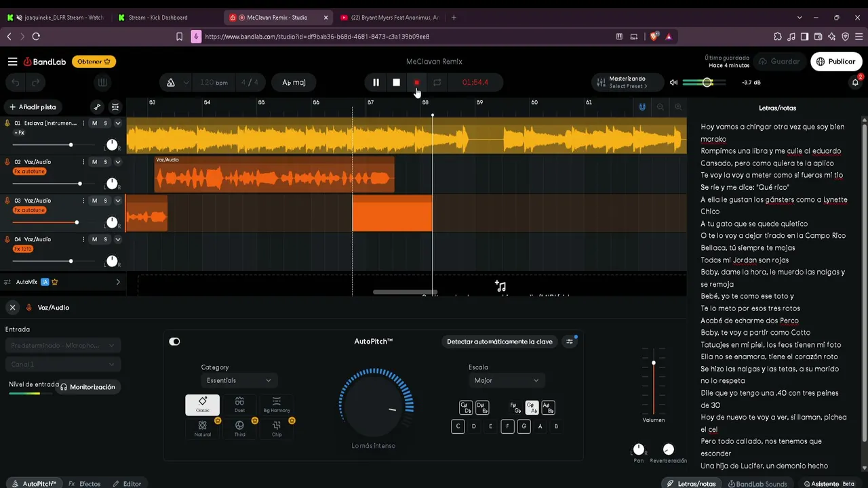Click the Publicar button
The image size is (868, 488).
(836, 62)
